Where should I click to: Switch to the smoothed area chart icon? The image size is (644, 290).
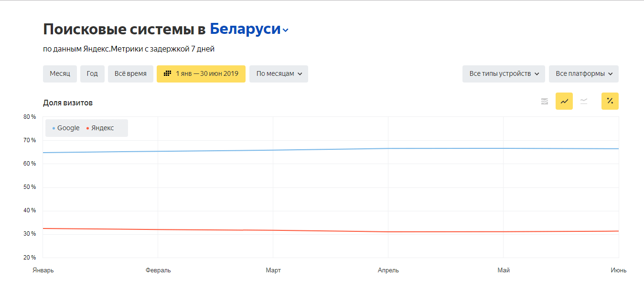pos(584,101)
